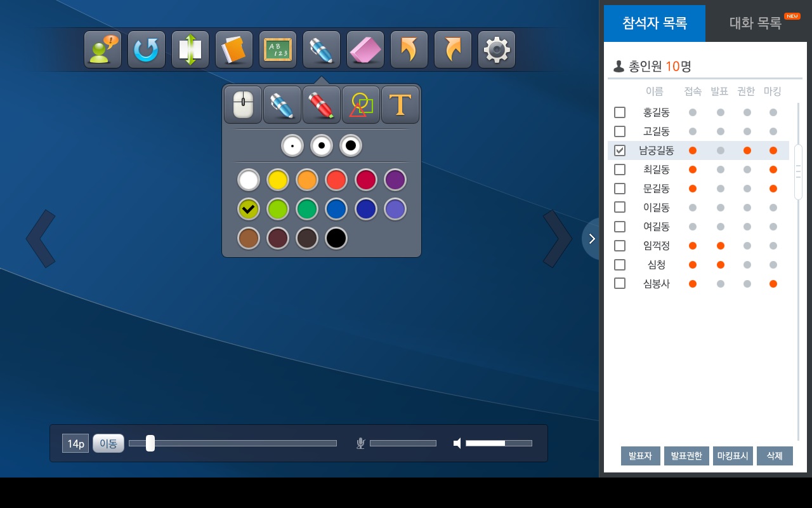The height and width of the screenshot is (508, 812).
Task: Select the pink eraser tool
Action: pyautogui.click(x=365, y=50)
